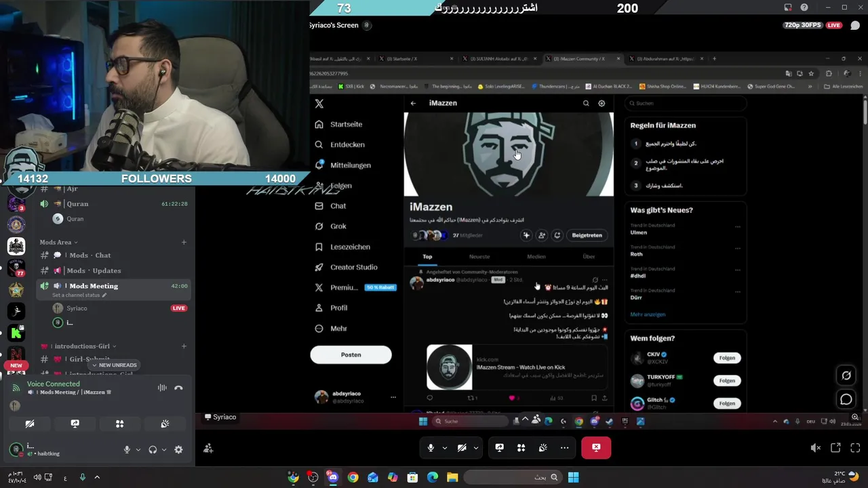
Task: Open Chrome from the Windows taskbar
Action: [x=353, y=478]
